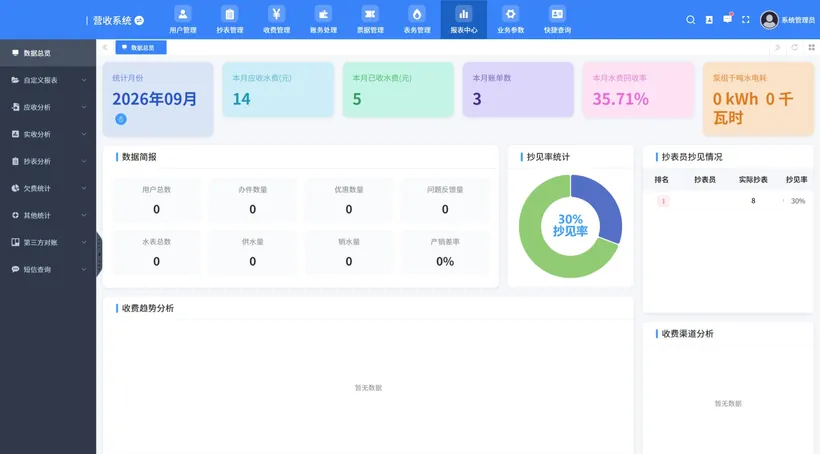The image size is (820, 454).
Task: Click the 泵组千吨水电耗 card value
Action: [x=753, y=108]
